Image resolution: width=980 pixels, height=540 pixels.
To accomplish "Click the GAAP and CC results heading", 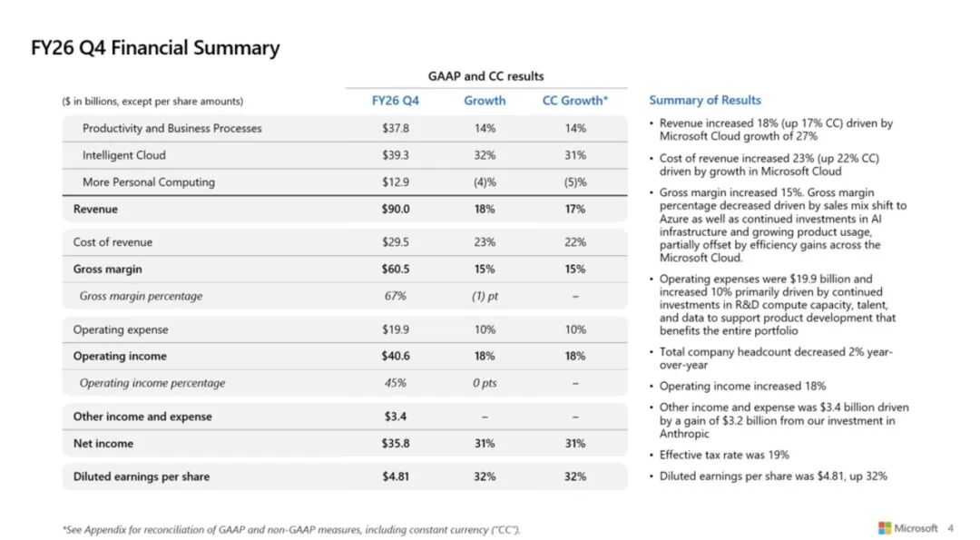I will [485, 76].
